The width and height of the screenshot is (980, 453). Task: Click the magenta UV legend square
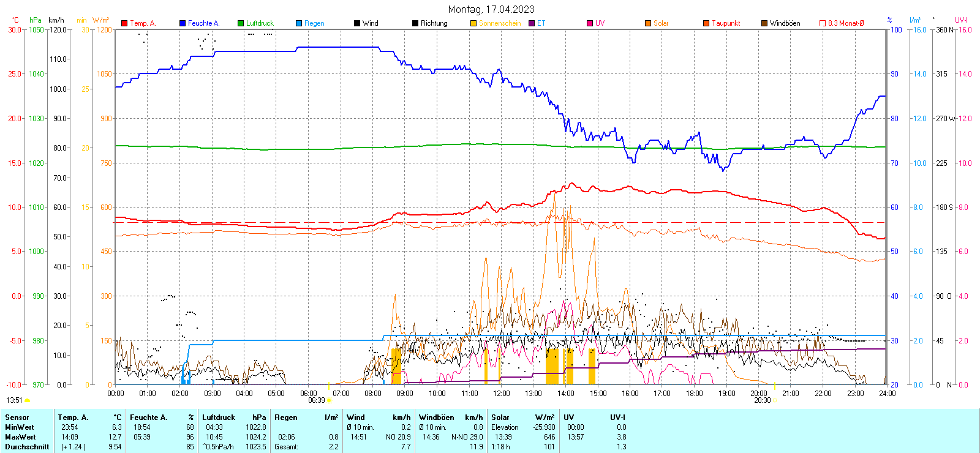click(x=590, y=23)
